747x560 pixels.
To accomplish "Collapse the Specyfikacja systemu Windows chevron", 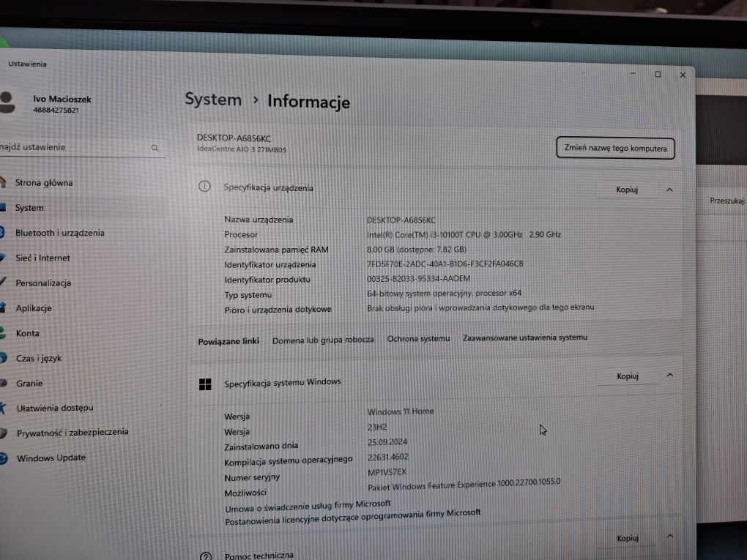I will (670, 376).
